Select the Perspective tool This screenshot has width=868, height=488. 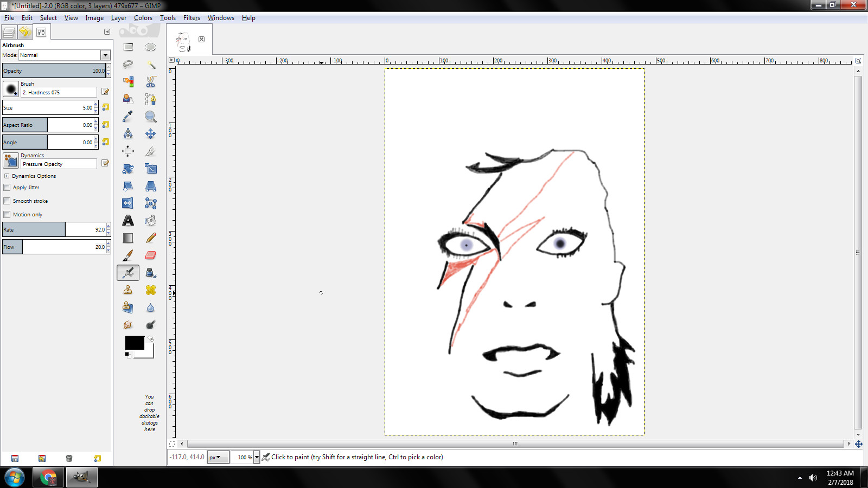151,186
